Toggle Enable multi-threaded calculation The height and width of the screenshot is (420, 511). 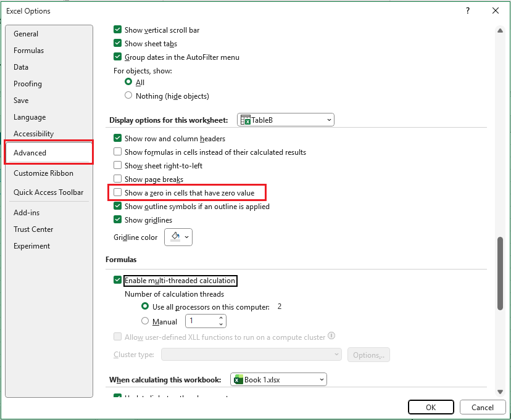[x=118, y=280]
